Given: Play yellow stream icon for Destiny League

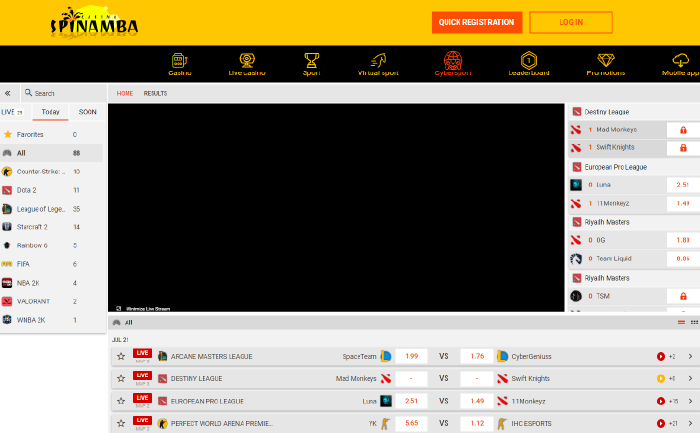Looking at the screenshot, I should 661,379.
